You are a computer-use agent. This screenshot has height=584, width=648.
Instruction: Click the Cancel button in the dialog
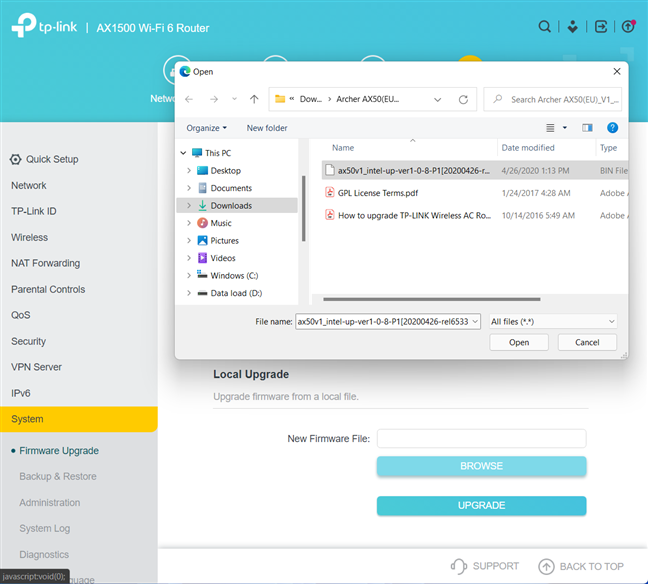click(587, 342)
